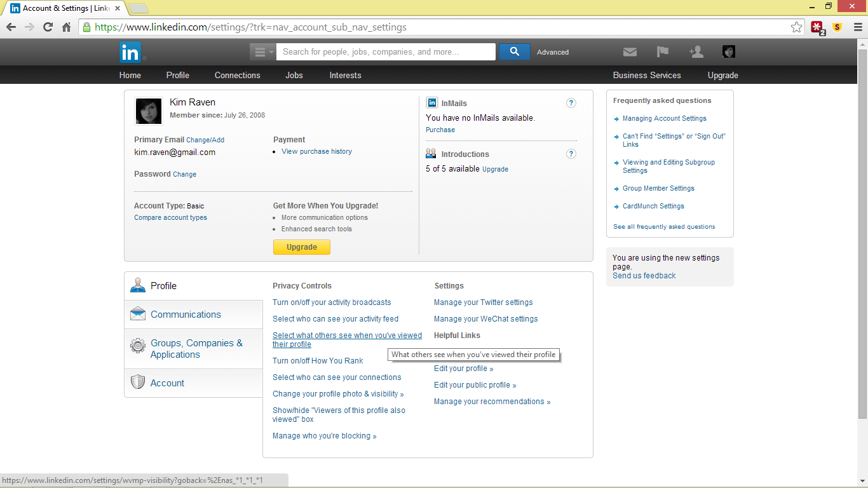Open the Jobs menu item
Image resolution: width=868 pixels, height=488 pixels.
click(x=294, y=75)
